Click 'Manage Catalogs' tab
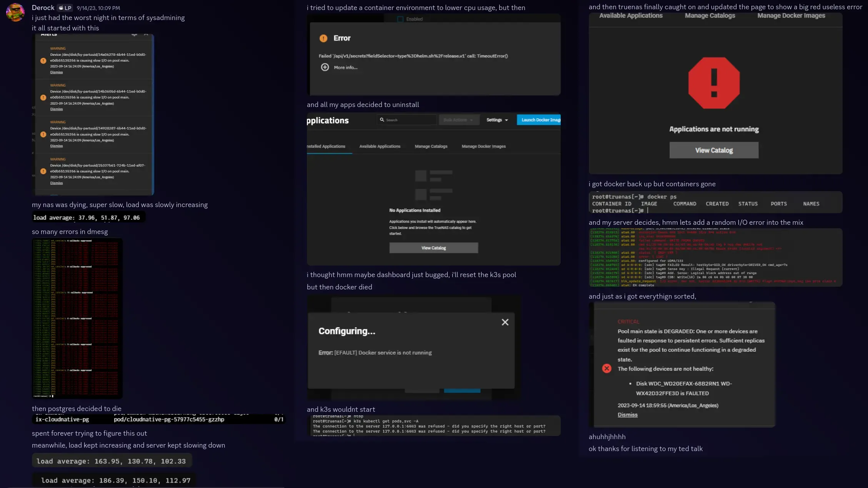Viewport: 868px width, 488px height. pyautogui.click(x=710, y=15)
